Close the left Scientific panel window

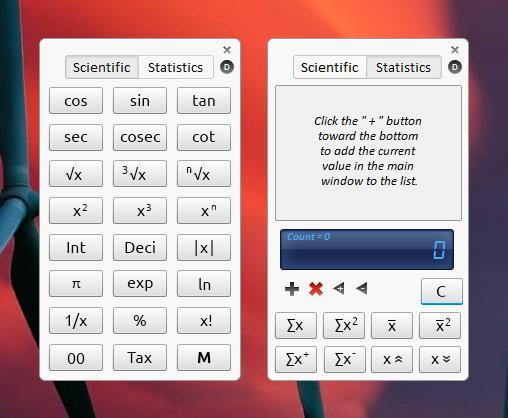[227, 50]
